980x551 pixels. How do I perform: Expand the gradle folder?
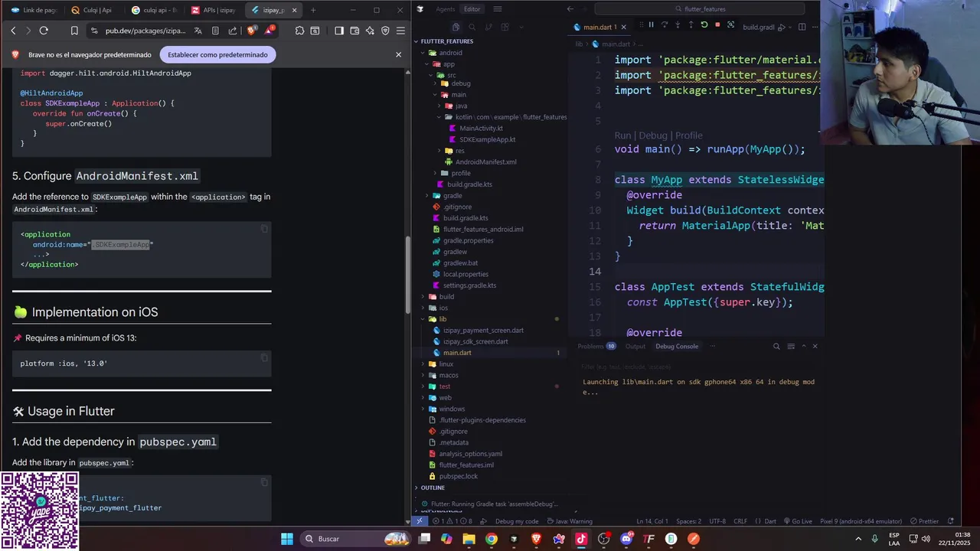click(x=452, y=195)
